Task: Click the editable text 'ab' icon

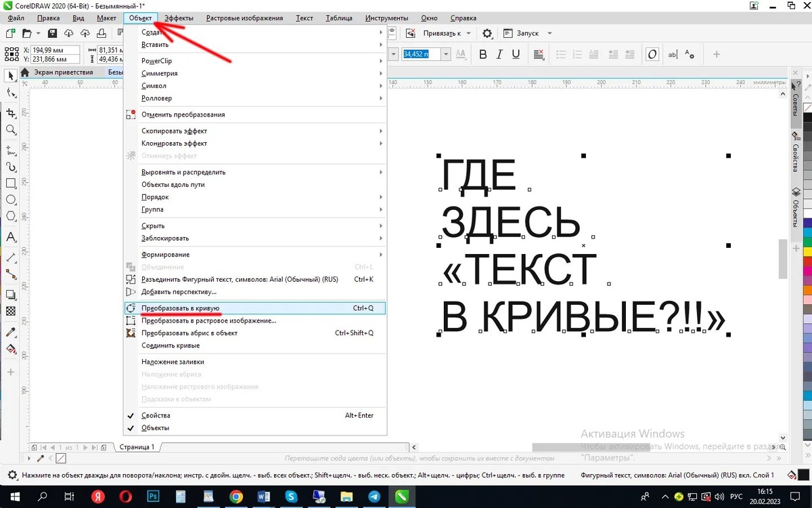Action: point(673,54)
